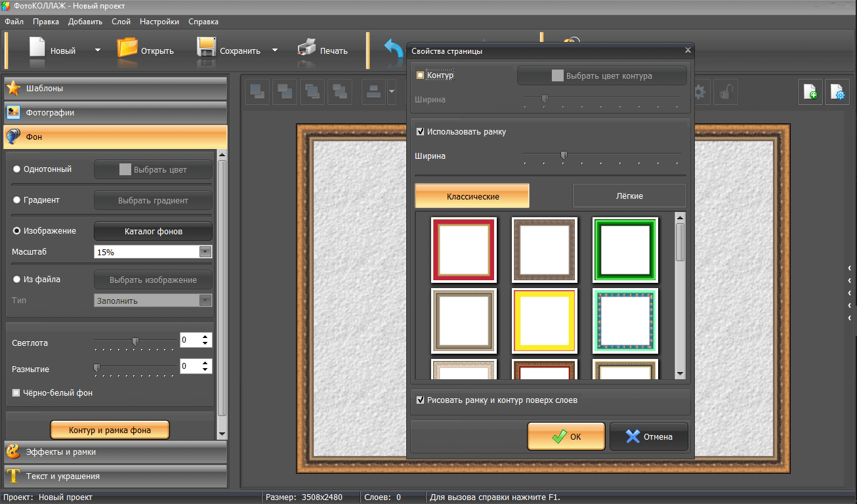This screenshot has height=504, width=857.
Task: Open the Тип Заполнить dropdown
Action: pyautogui.click(x=205, y=301)
